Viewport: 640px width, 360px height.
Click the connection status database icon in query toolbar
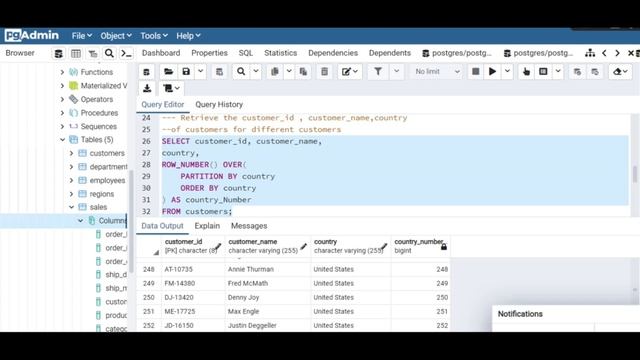click(146, 72)
